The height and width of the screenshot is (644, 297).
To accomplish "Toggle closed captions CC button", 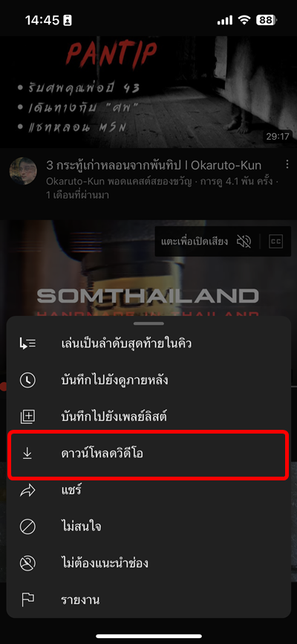I will click(275, 242).
